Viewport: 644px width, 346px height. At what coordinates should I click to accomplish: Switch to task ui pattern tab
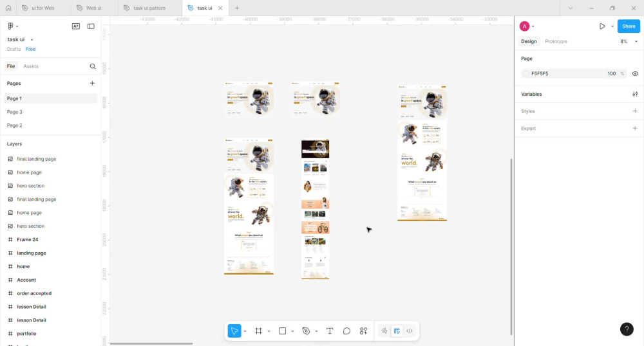(x=149, y=8)
